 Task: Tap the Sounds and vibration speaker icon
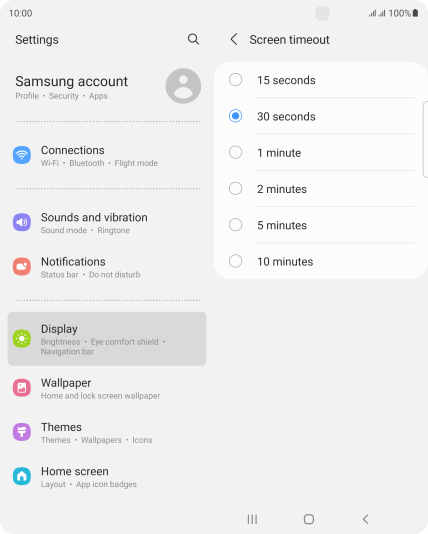pyautogui.click(x=22, y=222)
